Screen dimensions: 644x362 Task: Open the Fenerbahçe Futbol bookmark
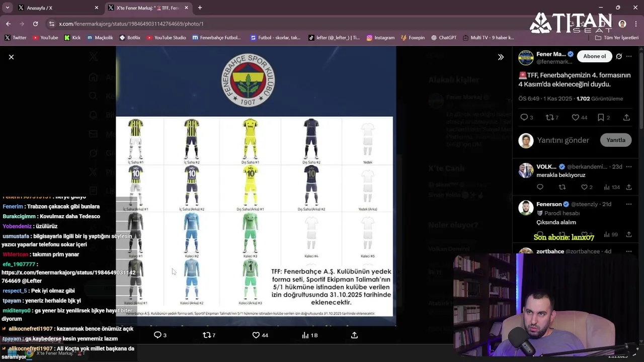click(216, 38)
